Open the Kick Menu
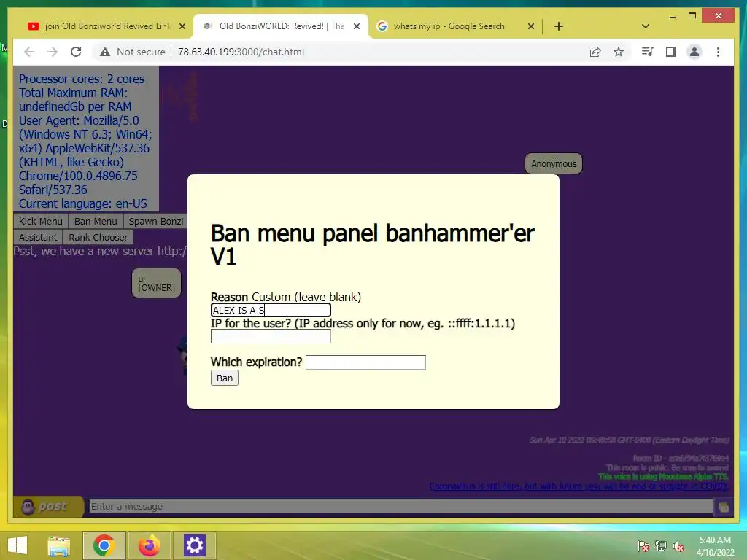747x560 pixels. pos(41,221)
